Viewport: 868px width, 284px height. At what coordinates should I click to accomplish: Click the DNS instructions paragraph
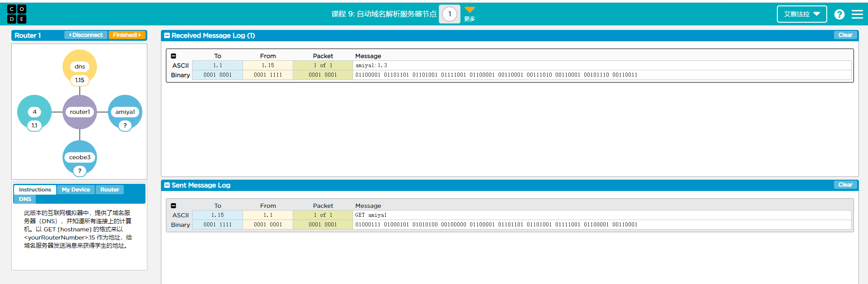[x=78, y=229]
